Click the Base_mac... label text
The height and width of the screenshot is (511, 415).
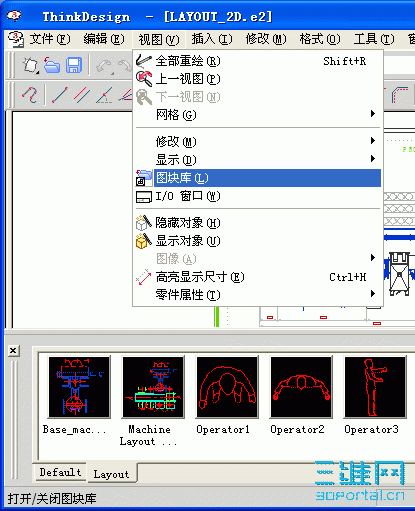pyautogui.click(x=74, y=429)
